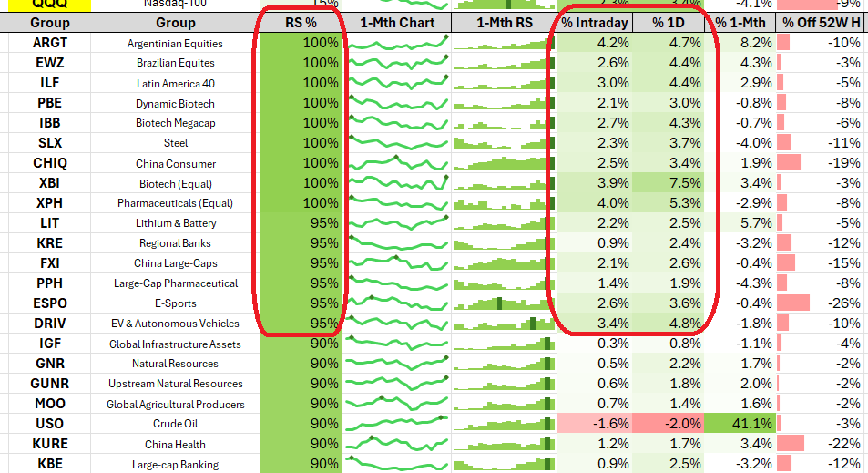Select the % Intraday column header
868x473 pixels.
coord(594,23)
